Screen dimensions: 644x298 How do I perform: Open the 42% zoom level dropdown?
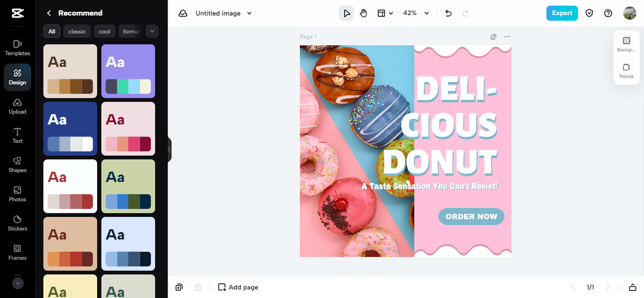[x=416, y=13]
